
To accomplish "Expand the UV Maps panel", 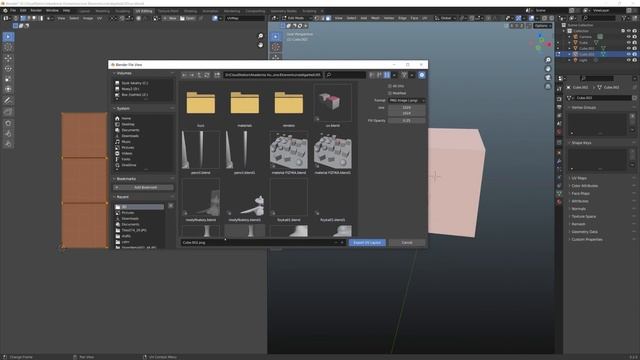I will coord(579,178).
